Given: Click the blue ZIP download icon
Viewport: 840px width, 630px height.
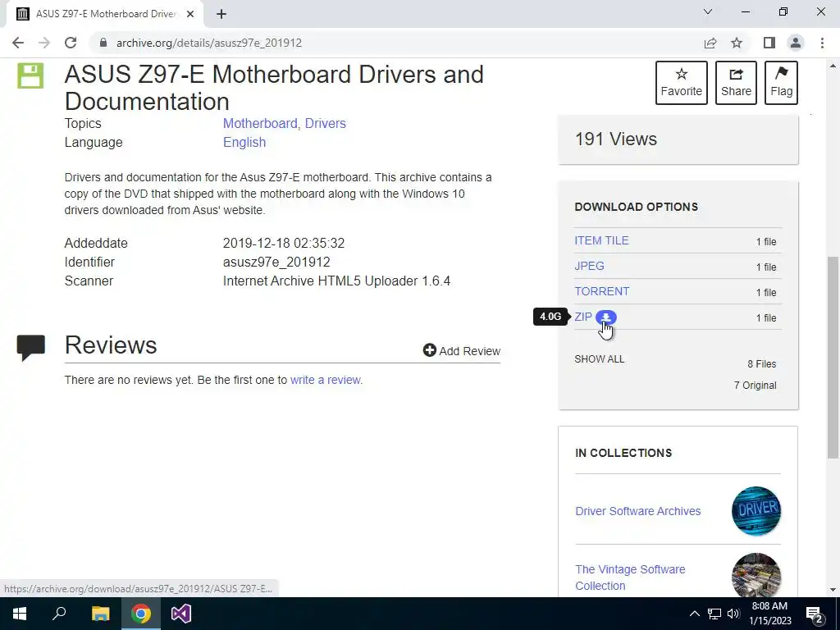Looking at the screenshot, I should (606, 317).
